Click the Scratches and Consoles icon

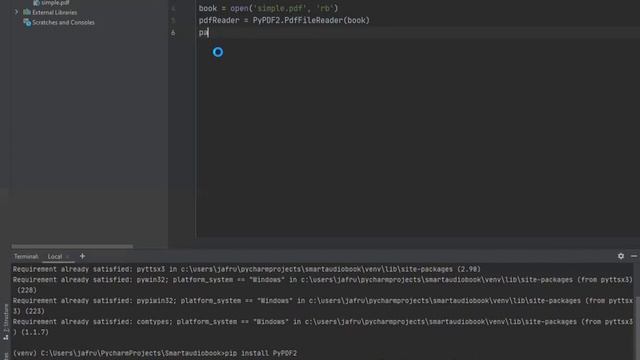tap(27, 22)
